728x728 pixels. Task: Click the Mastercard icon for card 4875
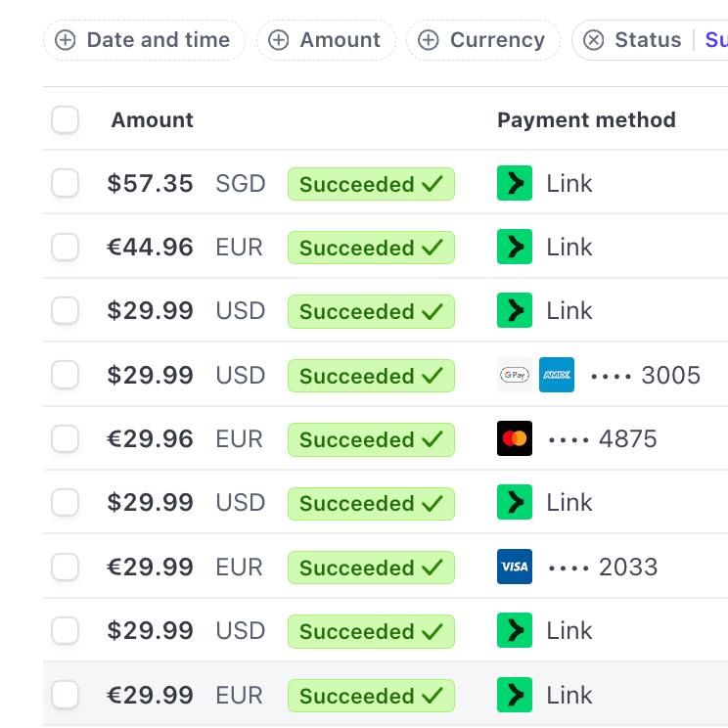click(515, 438)
